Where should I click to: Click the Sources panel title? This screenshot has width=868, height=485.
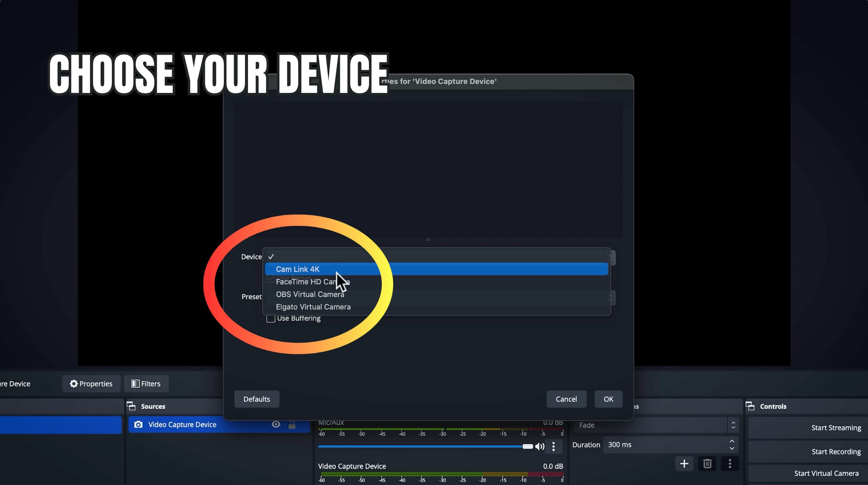(153, 406)
